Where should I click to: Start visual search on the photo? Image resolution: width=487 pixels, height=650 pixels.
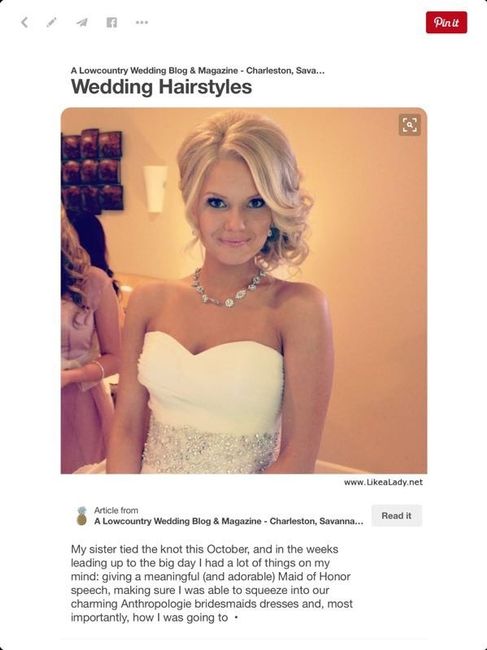409,125
